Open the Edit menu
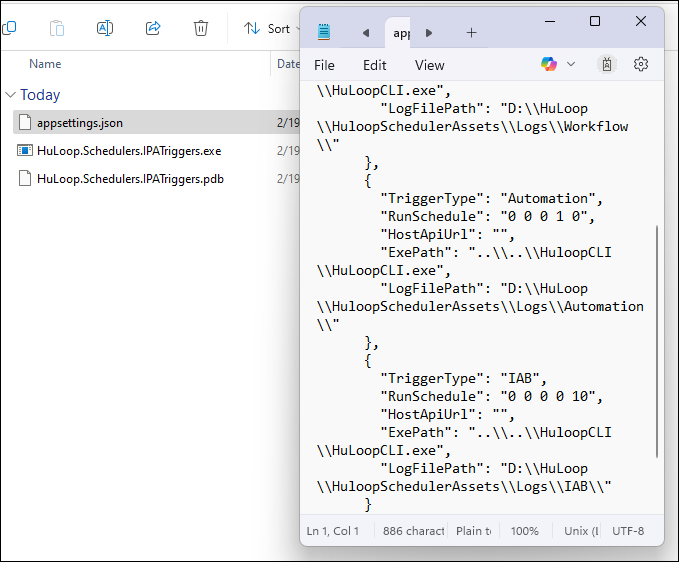The image size is (679, 562). 375,65
